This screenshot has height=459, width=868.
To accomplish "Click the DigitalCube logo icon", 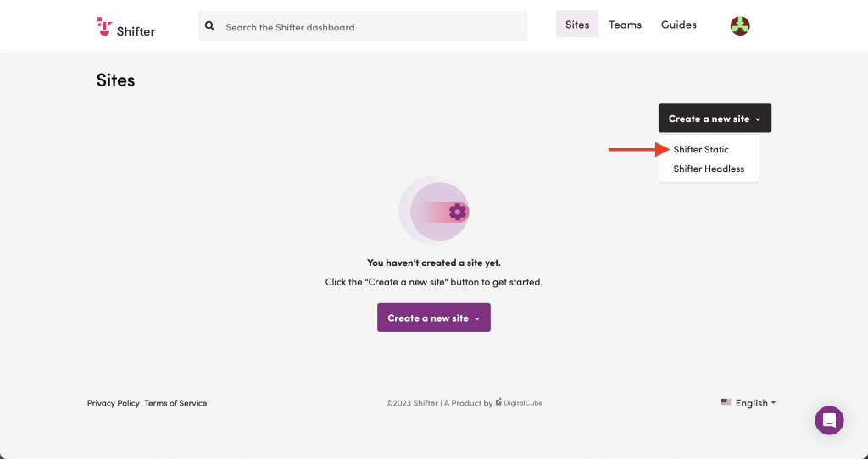I will (498, 402).
